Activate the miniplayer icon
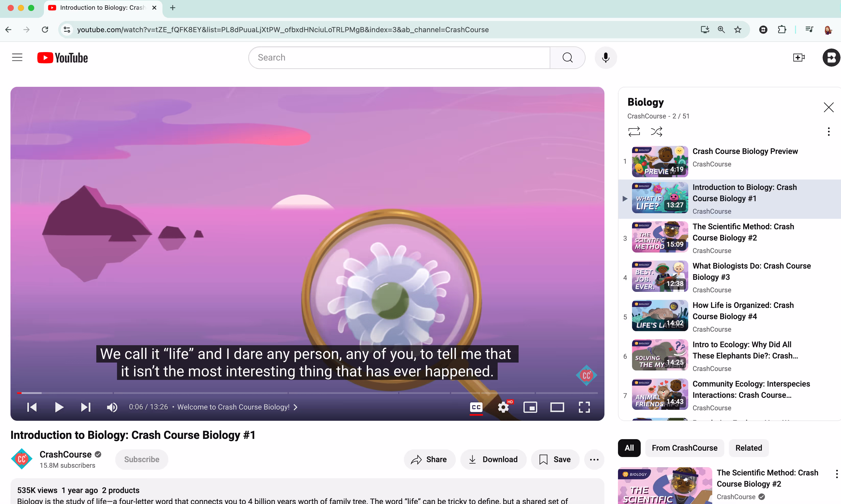The height and width of the screenshot is (504, 841). 530,407
